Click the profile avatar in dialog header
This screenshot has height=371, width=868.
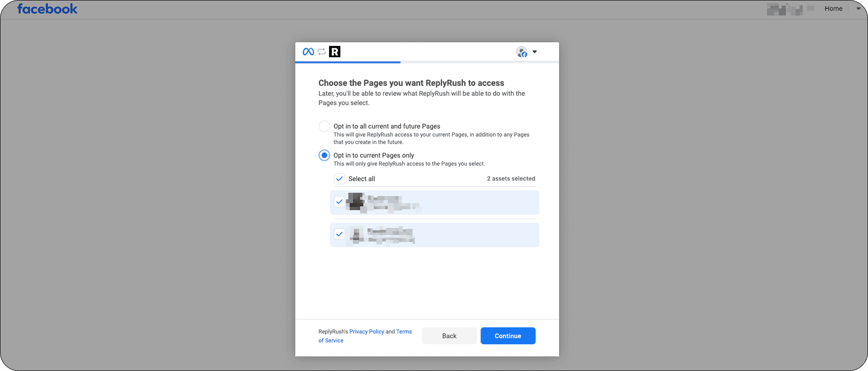(x=522, y=52)
